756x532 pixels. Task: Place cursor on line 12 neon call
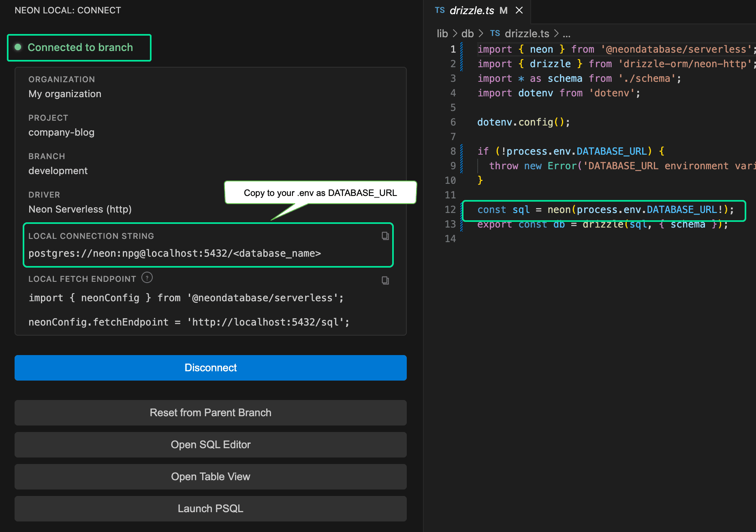click(x=559, y=210)
